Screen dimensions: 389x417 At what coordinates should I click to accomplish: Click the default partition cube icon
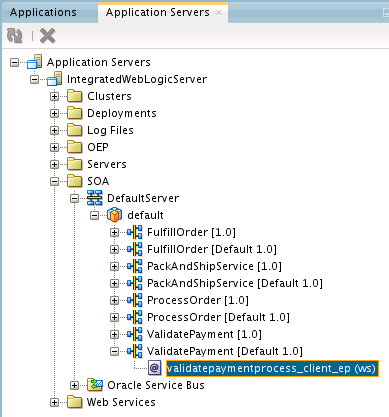(x=114, y=215)
